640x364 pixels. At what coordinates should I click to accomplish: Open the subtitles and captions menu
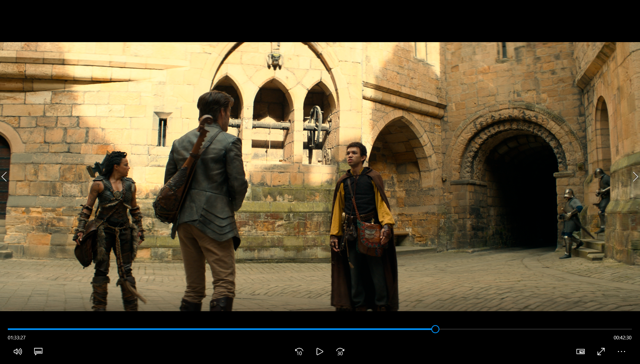[38, 352]
